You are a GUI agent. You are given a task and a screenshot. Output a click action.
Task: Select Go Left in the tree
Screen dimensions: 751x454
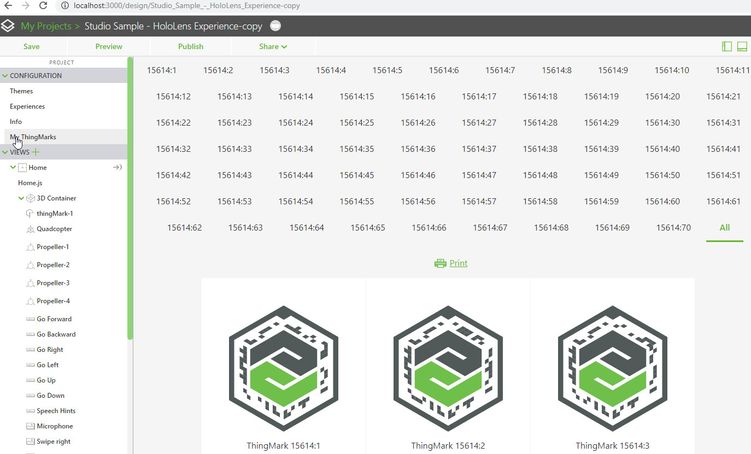point(47,365)
